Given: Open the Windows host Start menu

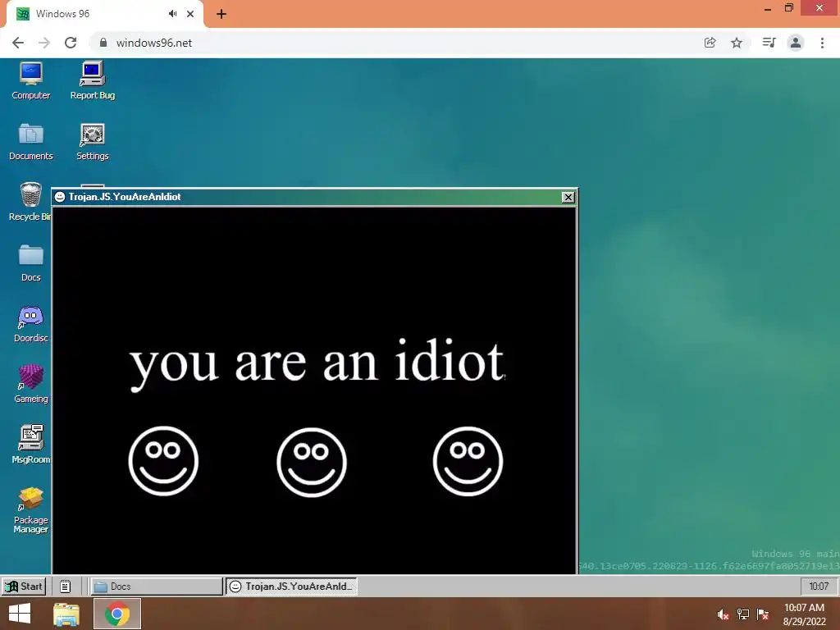Looking at the screenshot, I should pyautogui.click(x=20, y=614).
